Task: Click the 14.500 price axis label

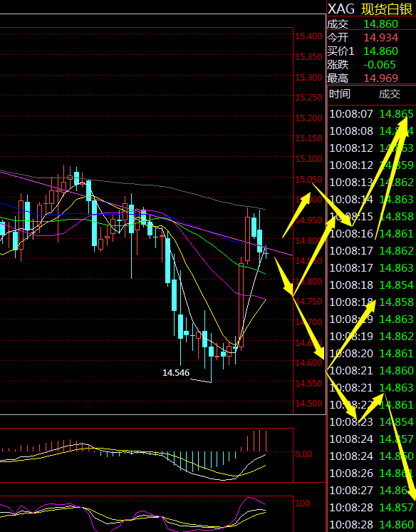Action: click(308, 404)
